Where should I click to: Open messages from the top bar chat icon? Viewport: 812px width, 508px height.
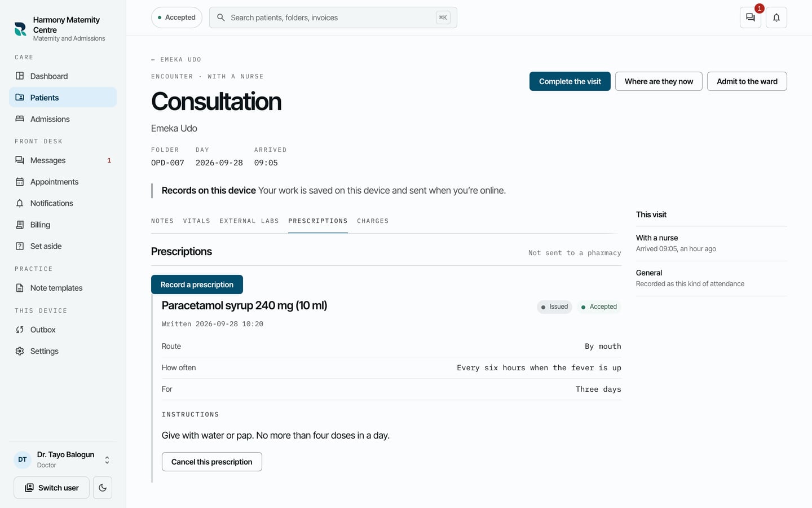(751, 17)
